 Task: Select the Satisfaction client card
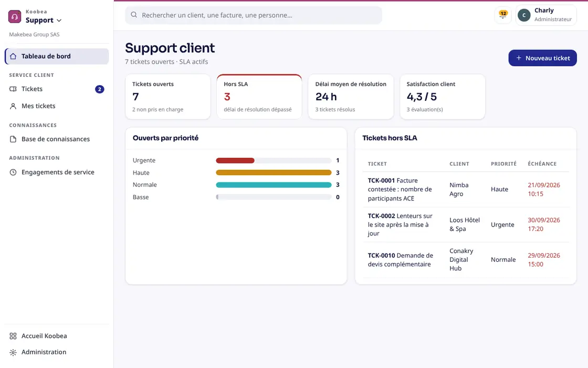click(x=443, y=97)
